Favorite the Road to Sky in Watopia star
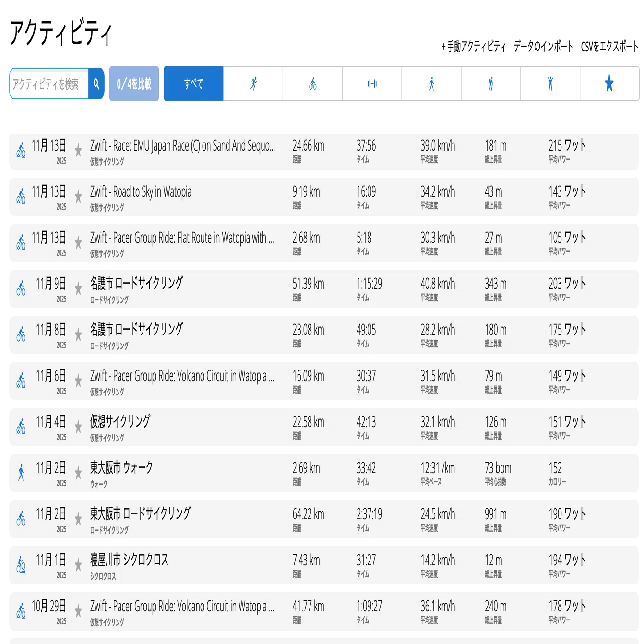644x644 pixels. click(x=78, y=197)
